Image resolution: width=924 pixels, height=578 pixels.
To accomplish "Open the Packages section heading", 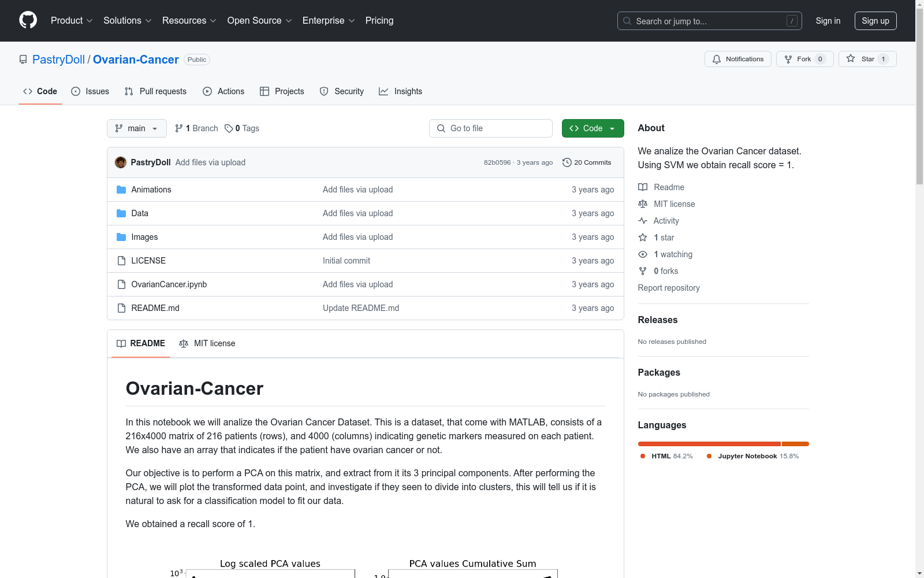I will [659, 373].
